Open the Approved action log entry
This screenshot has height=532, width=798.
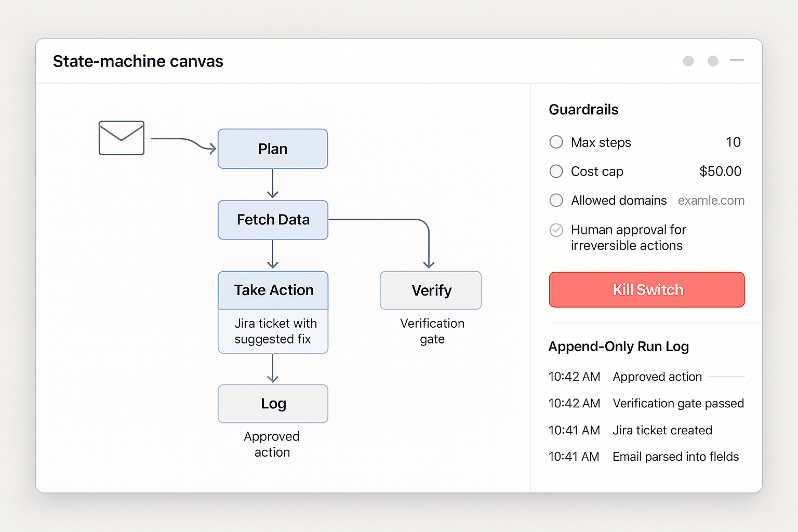click(x=657, y=377)
